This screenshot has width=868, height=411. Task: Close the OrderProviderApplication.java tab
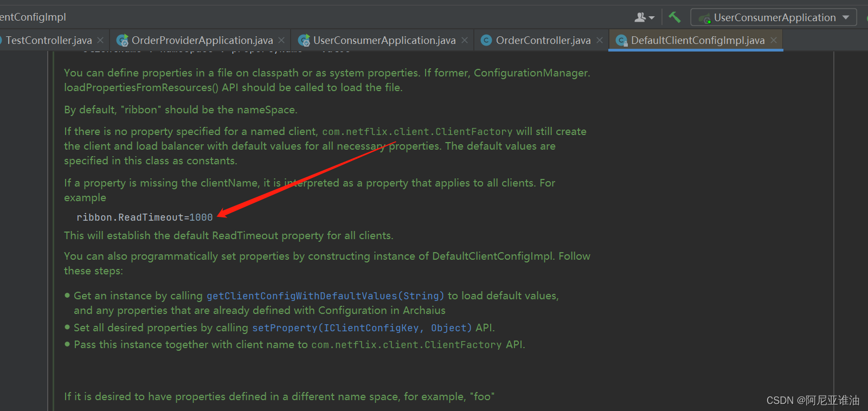(281, 40)
